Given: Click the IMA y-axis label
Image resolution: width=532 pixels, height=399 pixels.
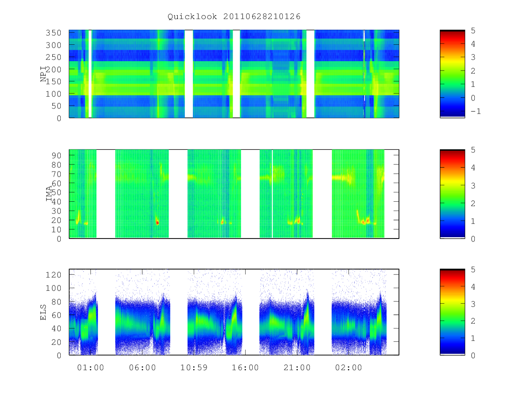Looking at the screenshot, I should (49, 194).
